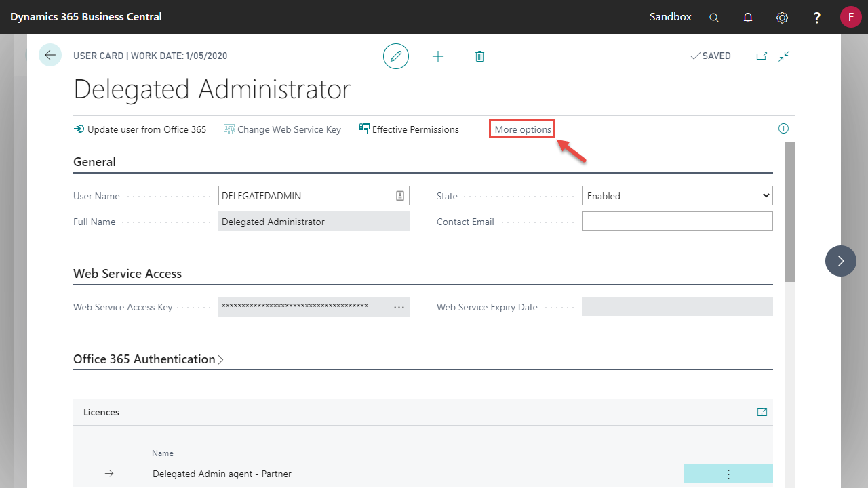Open help question mark
868x488 pixels.
click(x=817, y=18)
